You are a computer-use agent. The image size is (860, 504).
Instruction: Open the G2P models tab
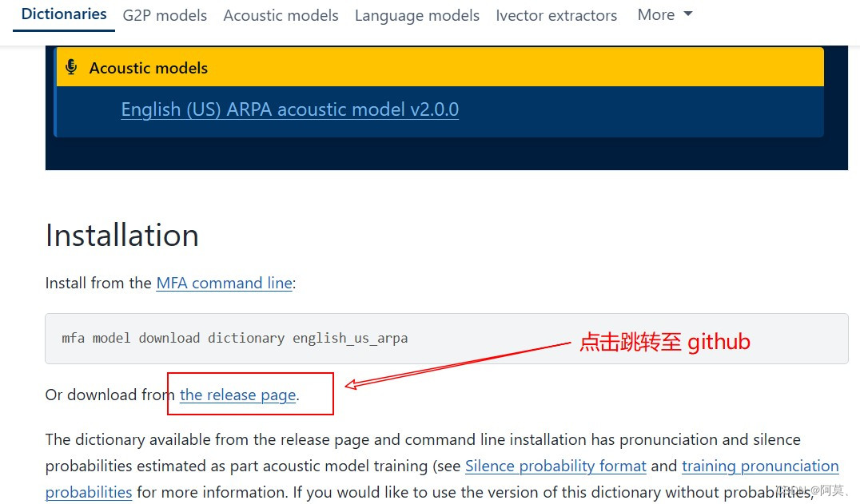click(x=165, y=15)
